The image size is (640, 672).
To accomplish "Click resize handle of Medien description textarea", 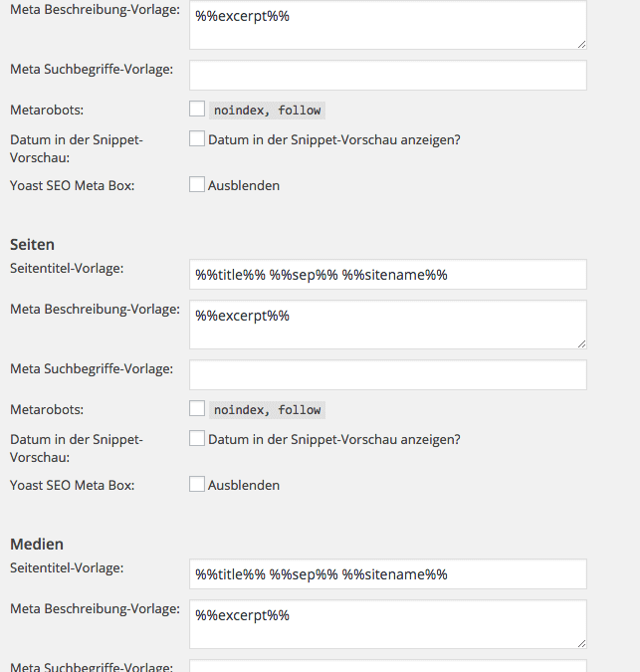I will pyautogui.click(x=581, y=643).
